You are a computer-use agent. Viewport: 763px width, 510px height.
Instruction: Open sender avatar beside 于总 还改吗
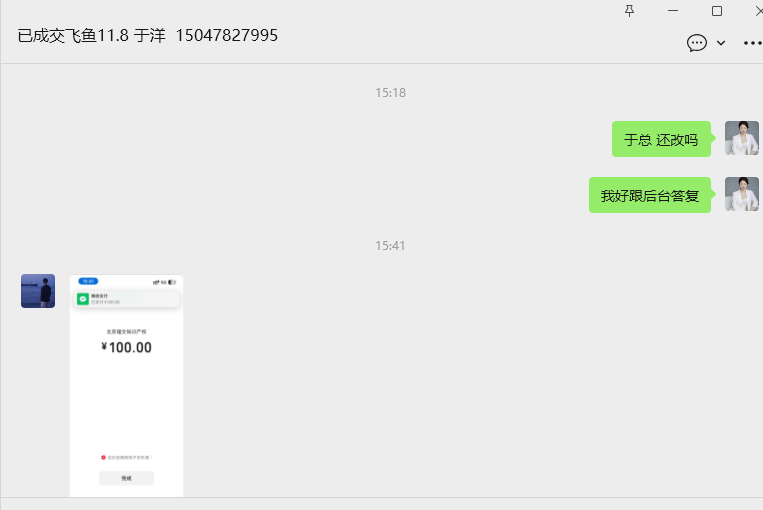pos(742,138)
